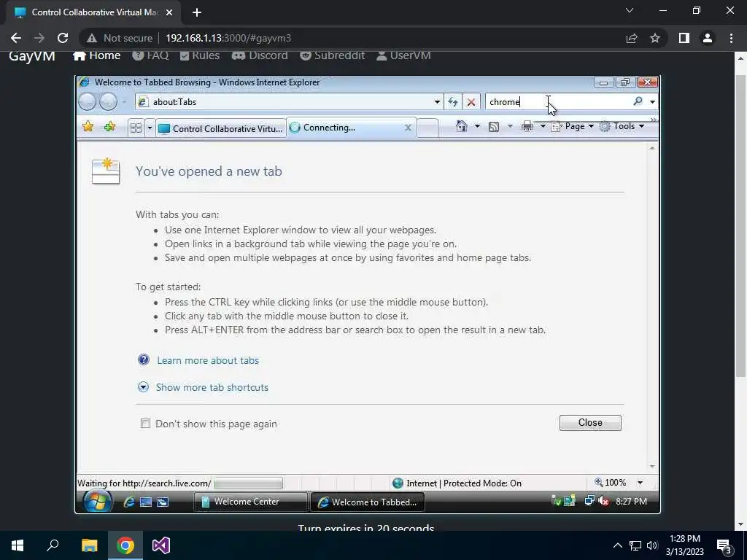
Task: Open UserVM navigation link
Action: [403, 55]
